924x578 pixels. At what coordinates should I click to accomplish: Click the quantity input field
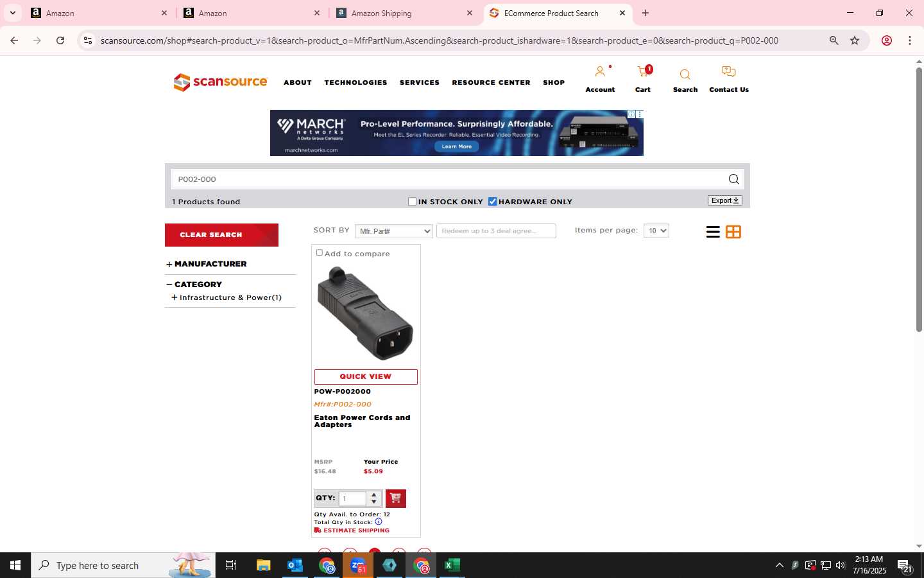352,498
